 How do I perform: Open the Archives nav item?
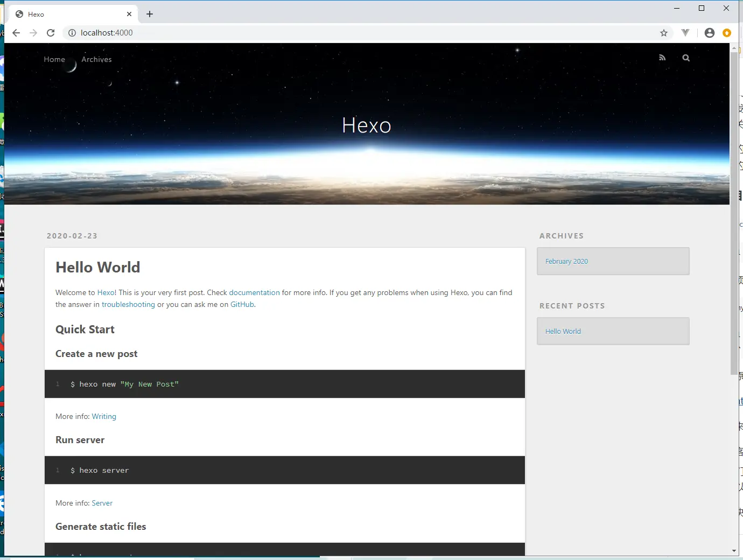[96, 59]
